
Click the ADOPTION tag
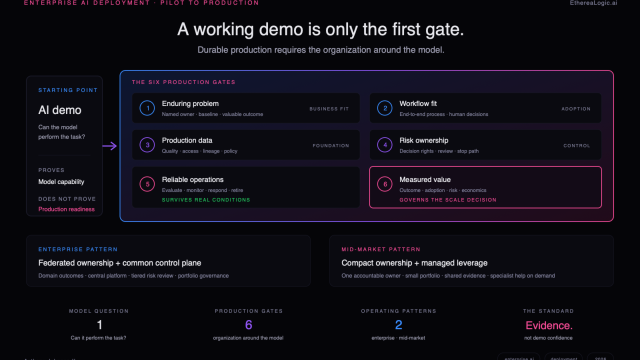coord(576,109)
